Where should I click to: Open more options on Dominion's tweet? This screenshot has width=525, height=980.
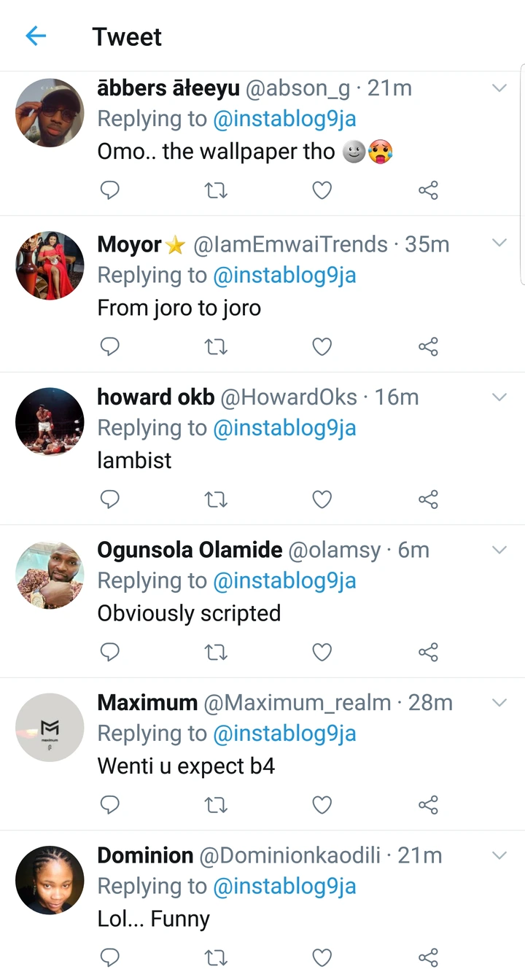(x=499, y=855)
